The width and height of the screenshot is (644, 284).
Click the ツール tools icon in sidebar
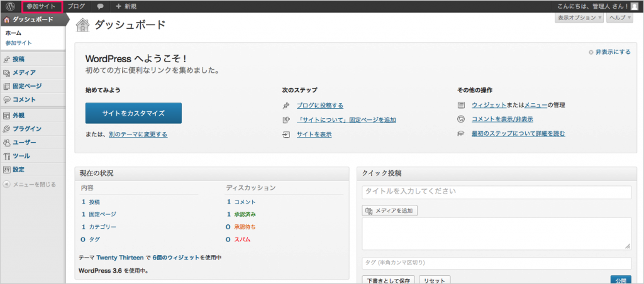[x=7, y=156]
